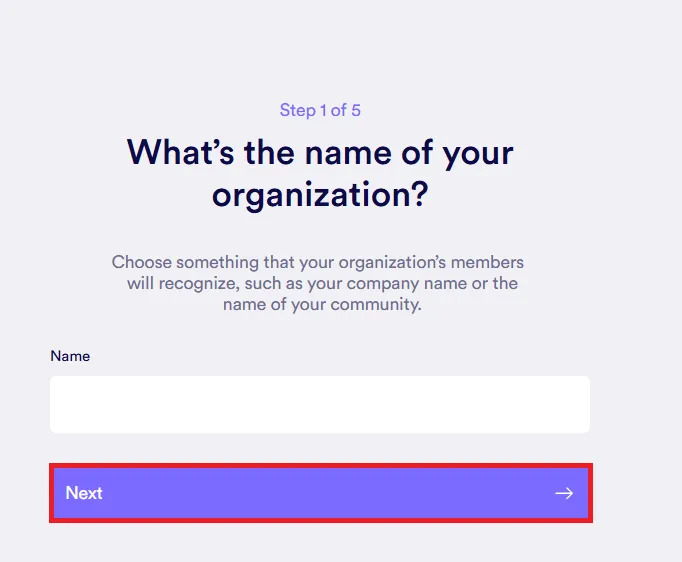Proceed to step 2 via Next
This screenshot has height=562, width=682.
coord(320,493)
